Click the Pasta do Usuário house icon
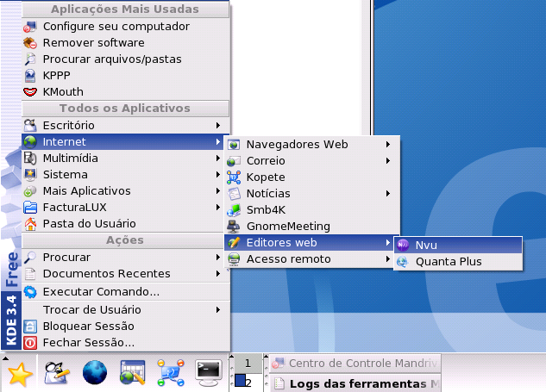 point(30,224)
